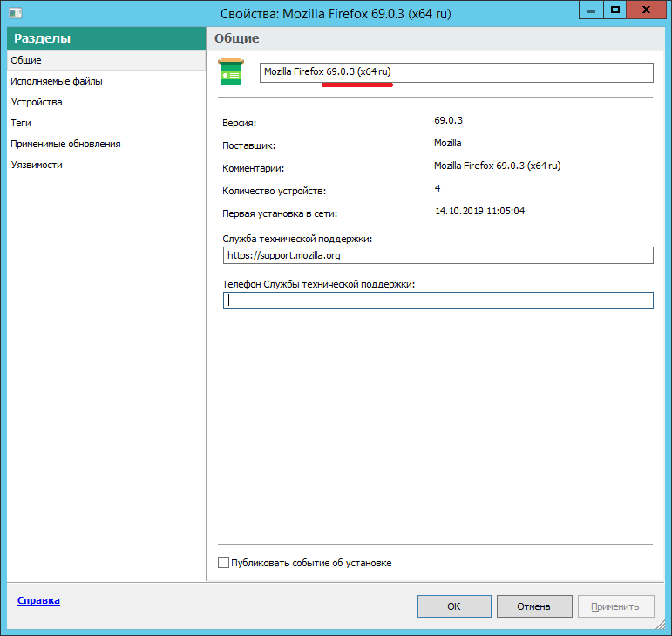The width and height of the screenshot is (672, 636).
Task: Click the Применить button
Action: tap(615, 606)
